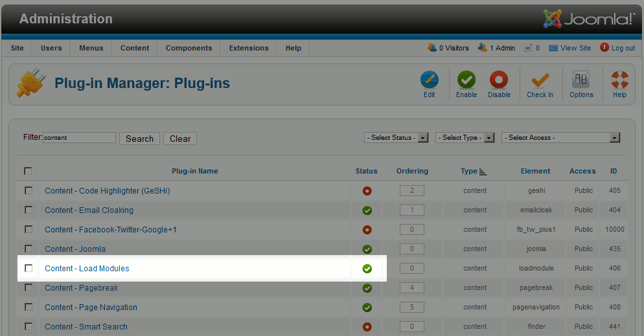644x336 pixels.
Task: Toggle status of Email Cloaking plug-in
Action: 367,210
